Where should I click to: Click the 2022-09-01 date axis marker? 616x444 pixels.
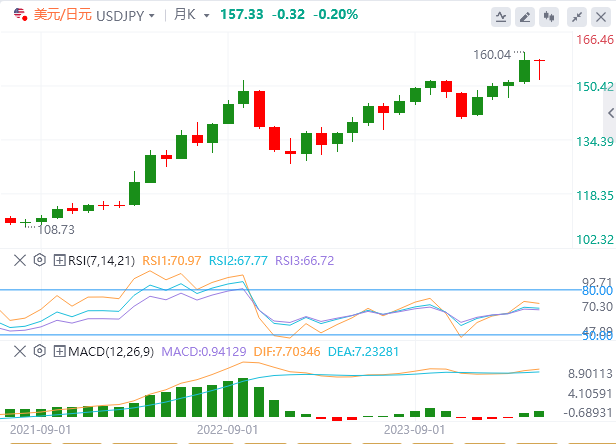(227, 430)
